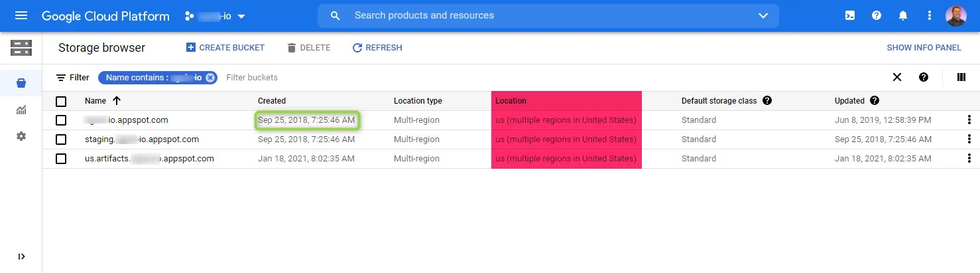980x273 pixels.
Task: Remove the 'Name contains' filter chip
Action: [210, 78]
